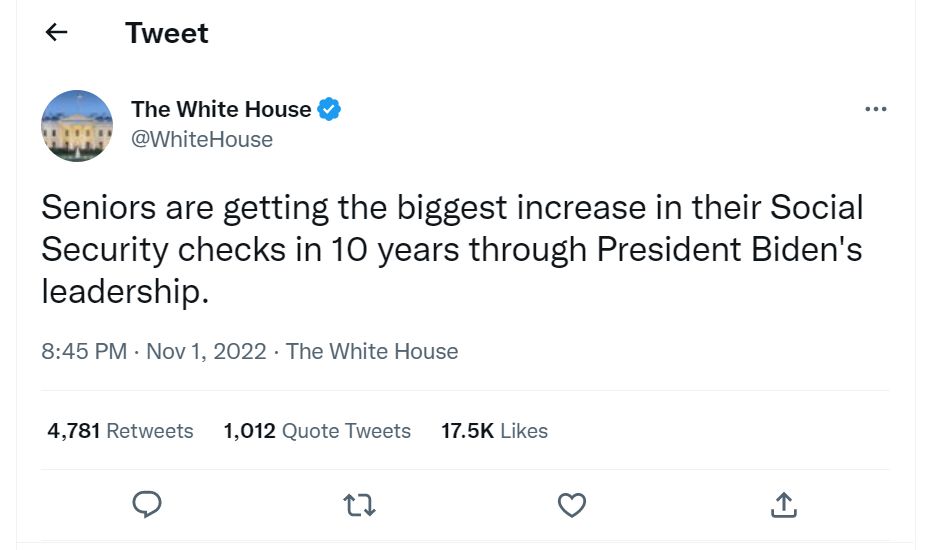The width and height of the screenshot is (933, 550).
Task: Click the reply speech bubble icon
Action: [x=147, y=506]
